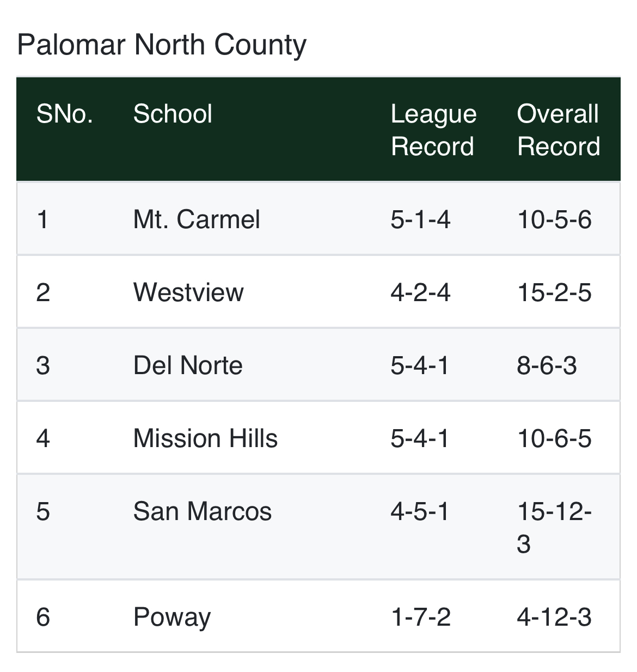Viewport: 637px width, 672px height.
Task: Click the Overall Record column header
Action: (x=558, y=130)
